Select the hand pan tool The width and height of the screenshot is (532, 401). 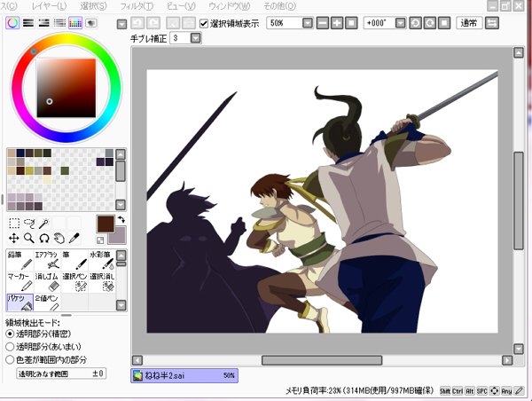pyautogui.click(x=59, y=239)
